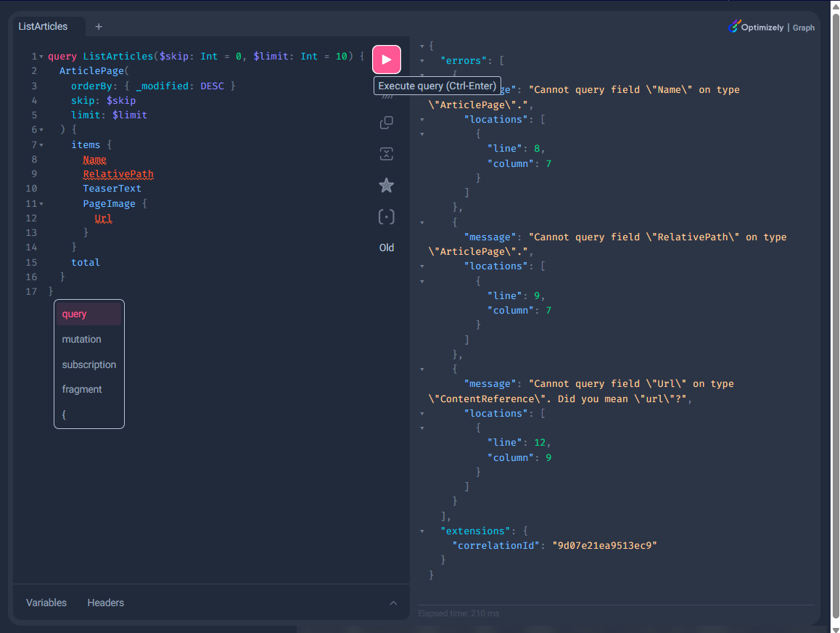
Task: Click the "Old" toolbar button
Action: [x=386, y=248]
